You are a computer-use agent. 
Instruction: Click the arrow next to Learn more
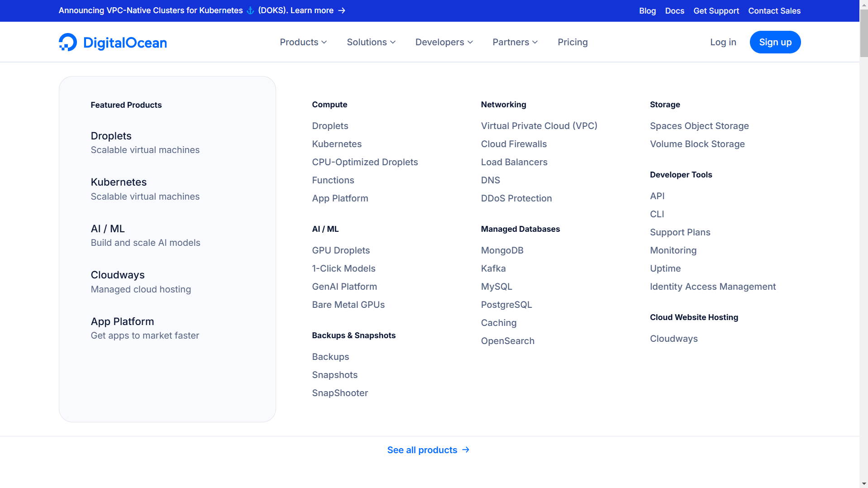(342, 10)
